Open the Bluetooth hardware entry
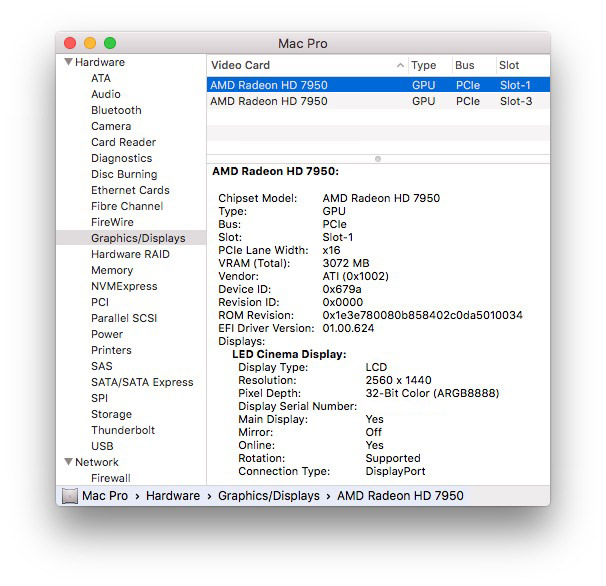Image resolution: width=606 pixels, height=586 pixels. pyautogui.click(x=116, y=110)
